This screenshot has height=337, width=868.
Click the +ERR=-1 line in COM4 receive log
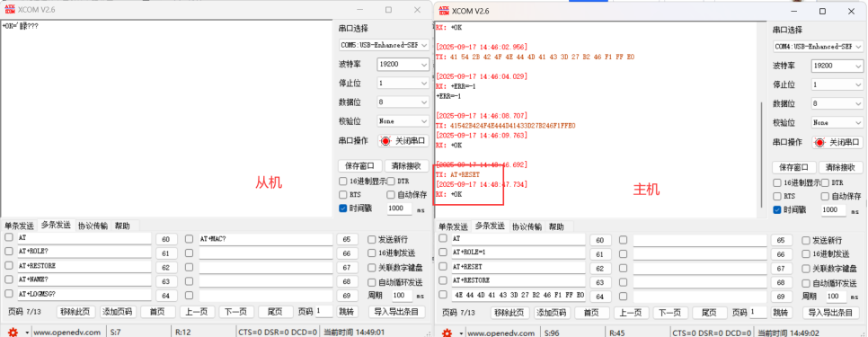point(449,96)
